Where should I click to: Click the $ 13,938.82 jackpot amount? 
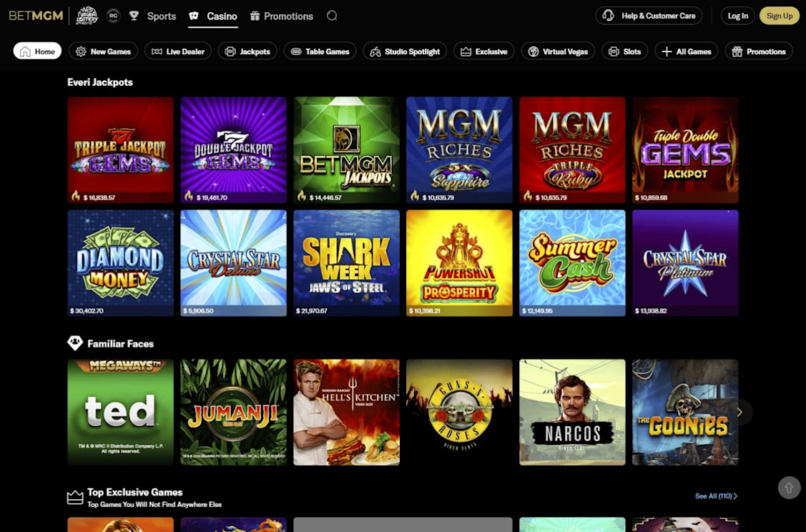(651, 310)
